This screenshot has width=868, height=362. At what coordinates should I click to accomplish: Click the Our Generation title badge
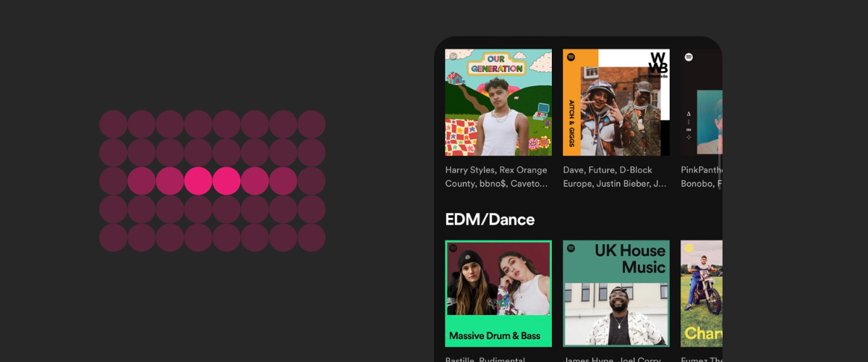496,64
